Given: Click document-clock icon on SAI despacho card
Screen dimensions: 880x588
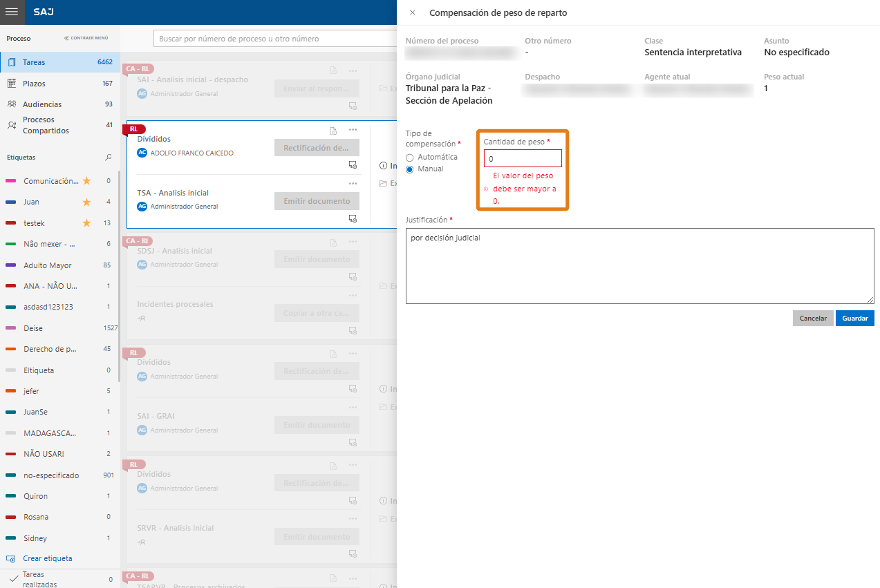Looking at the screenshot, I should click(x=334, y=70).
